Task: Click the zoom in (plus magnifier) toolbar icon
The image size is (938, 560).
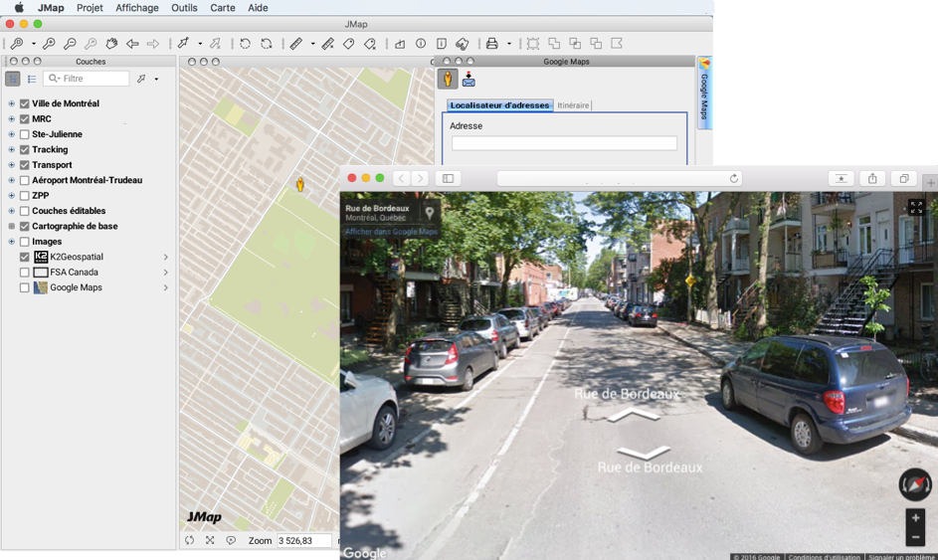Action: 49,44
